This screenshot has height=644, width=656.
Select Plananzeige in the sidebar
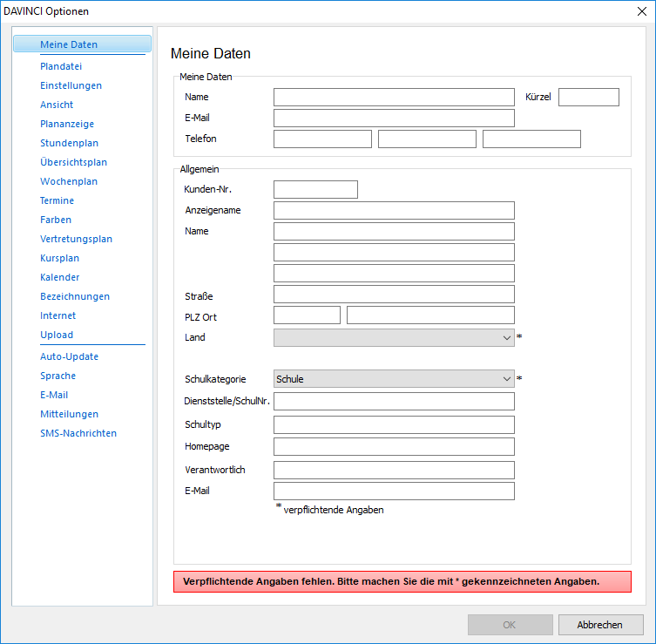pyautogui.click(x=67, y=124)
